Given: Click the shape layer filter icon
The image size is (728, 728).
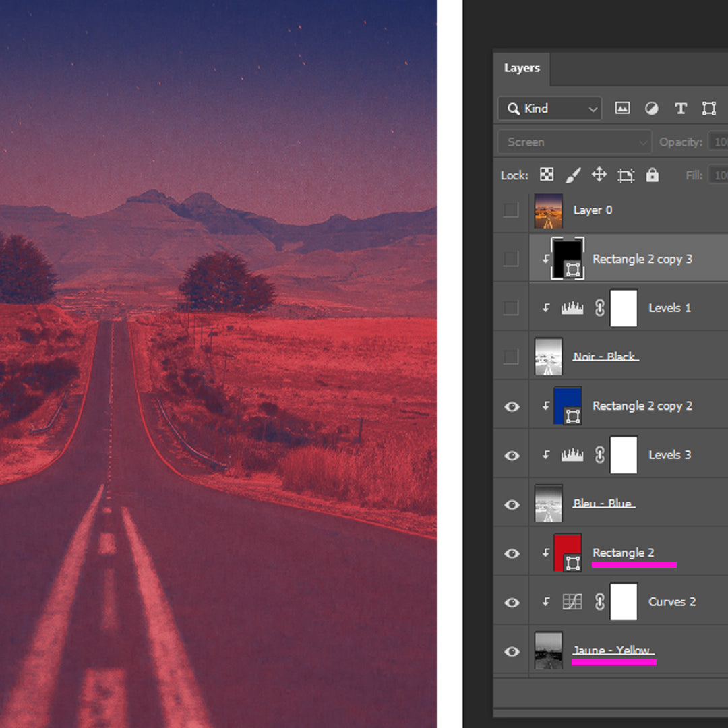Looking at the screenshot, I should 708,109.
